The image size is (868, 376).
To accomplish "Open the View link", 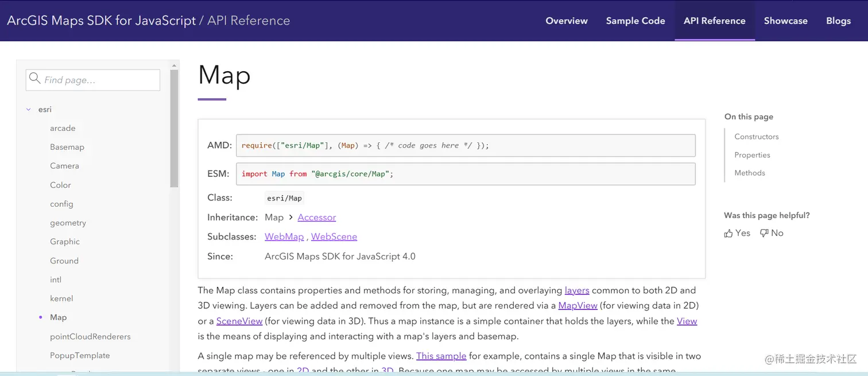I will [x=687, y=321].
